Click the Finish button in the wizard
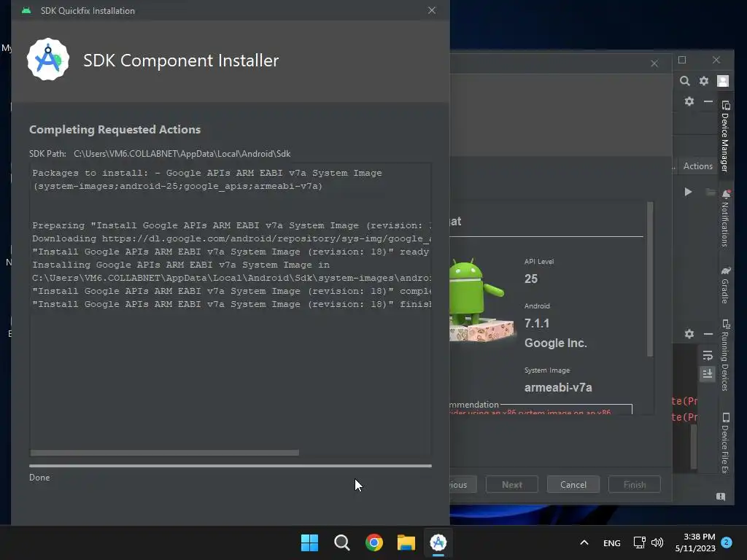The width and height of the screenshot is (747, 560). pos(635,484)
